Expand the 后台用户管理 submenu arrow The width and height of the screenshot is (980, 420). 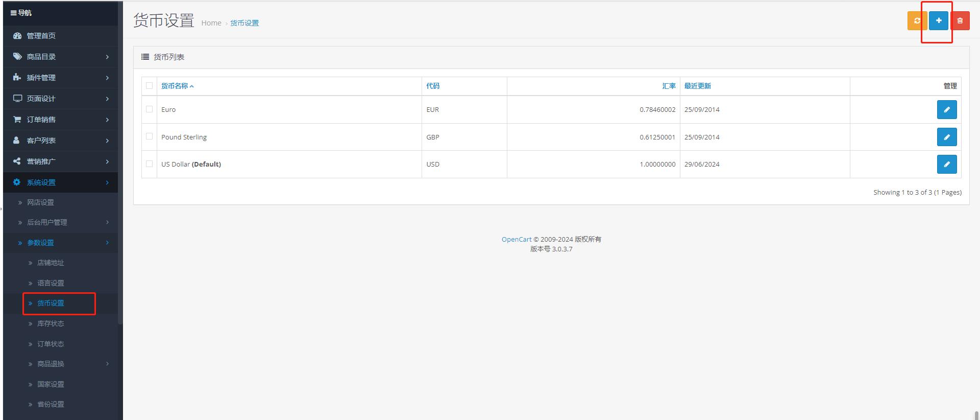pos(107,222)
